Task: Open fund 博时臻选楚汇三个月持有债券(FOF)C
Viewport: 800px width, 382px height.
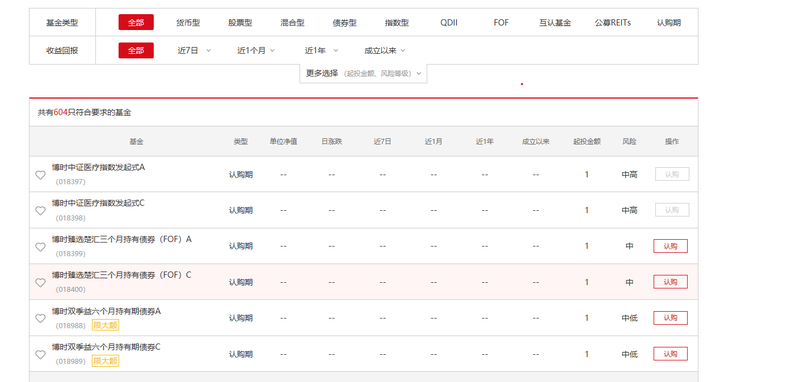Action: pyautogui.click(x=121, y=275)
